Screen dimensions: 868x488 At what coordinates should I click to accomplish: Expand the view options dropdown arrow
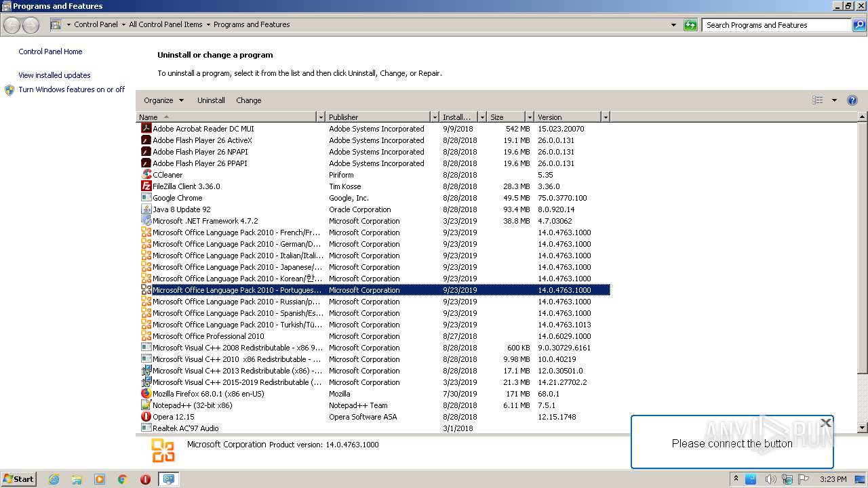pyautogui.click(x=834, y=100)
